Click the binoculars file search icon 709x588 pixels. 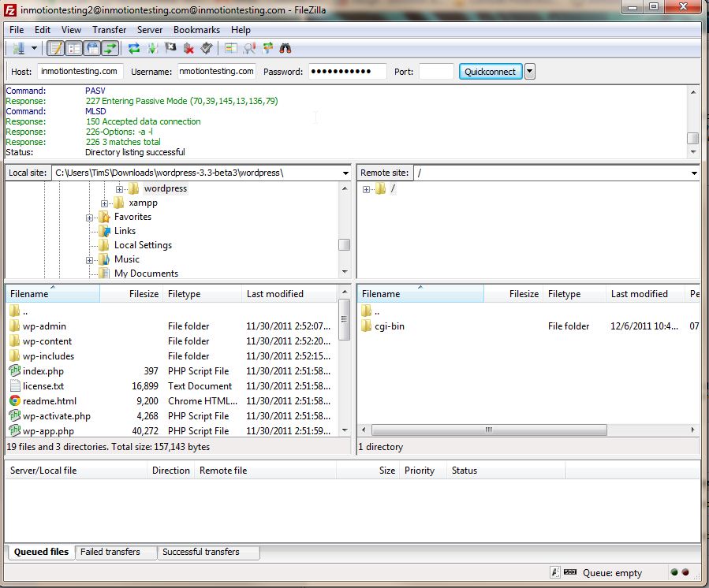[x=285, y=48]
